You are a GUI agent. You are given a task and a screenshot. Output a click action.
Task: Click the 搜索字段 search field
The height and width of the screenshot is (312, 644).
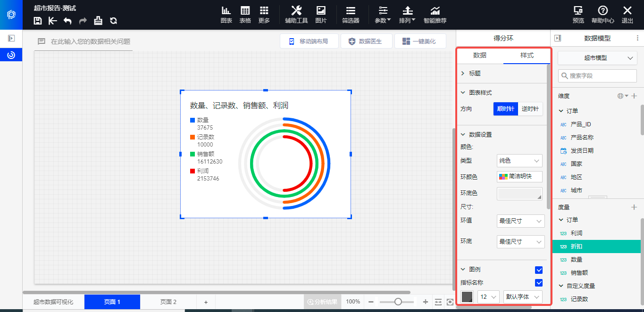click(x=597, y=75)
